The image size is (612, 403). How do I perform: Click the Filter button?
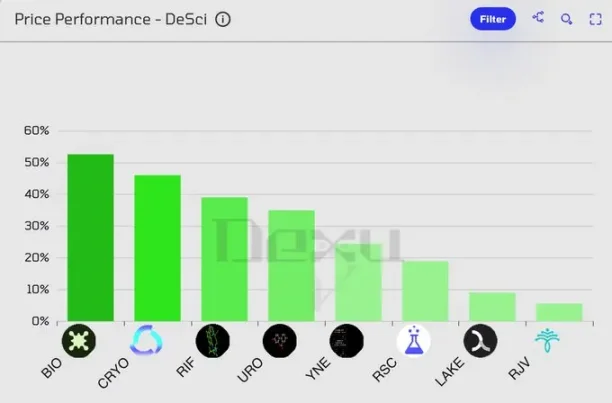[492, 19]
